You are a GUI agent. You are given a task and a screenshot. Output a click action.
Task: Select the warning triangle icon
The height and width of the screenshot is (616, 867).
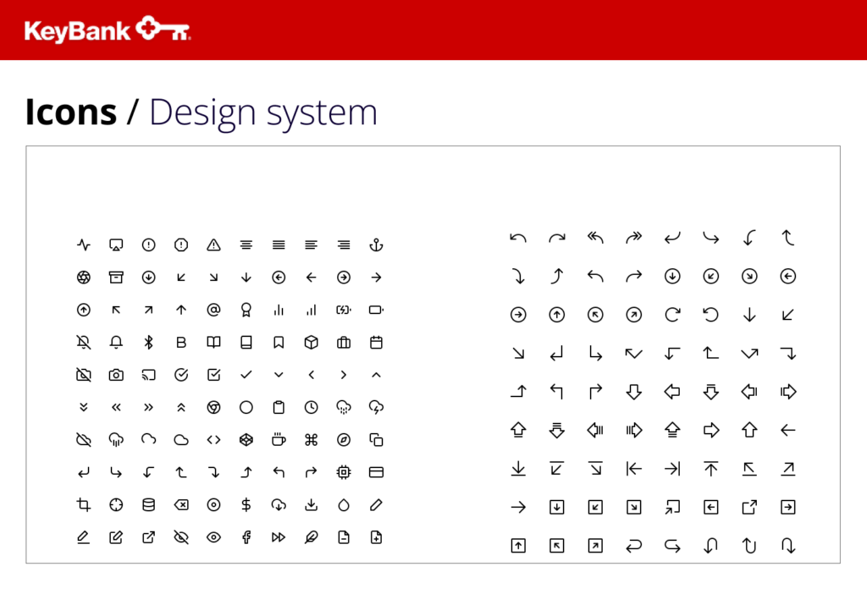pos(214,245)
